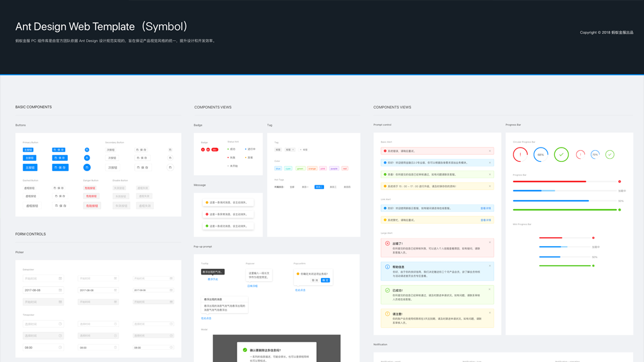Click the red color tag
This screenshot has height=362, width=644.
(x=345, y=168)
